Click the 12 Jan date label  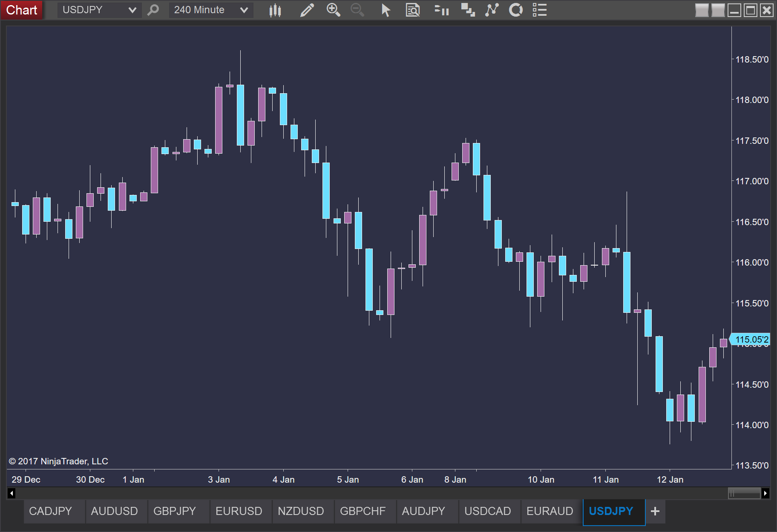670,480
